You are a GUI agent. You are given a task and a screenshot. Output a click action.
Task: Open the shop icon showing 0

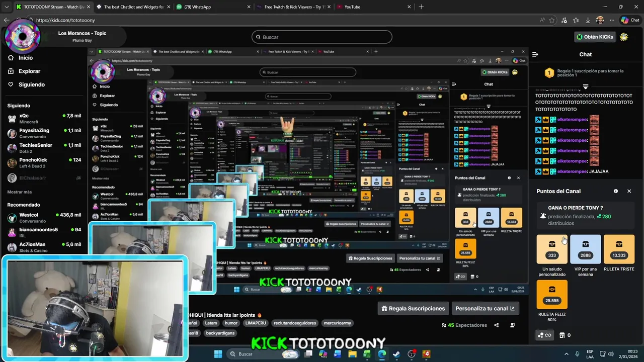coord(565,335)
